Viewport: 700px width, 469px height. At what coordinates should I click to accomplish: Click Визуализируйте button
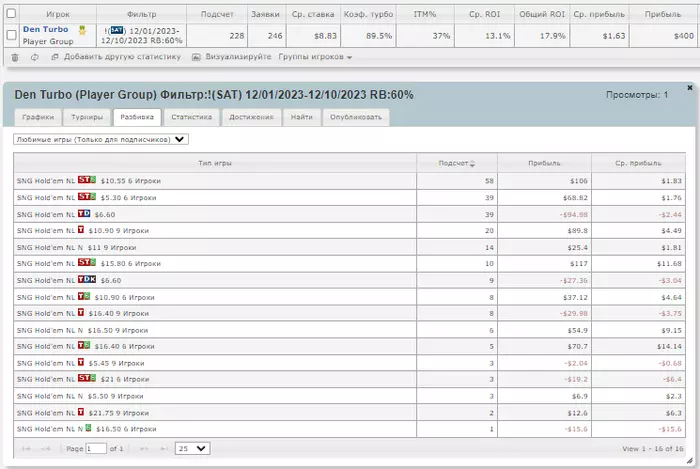click(x=232, y=57)
